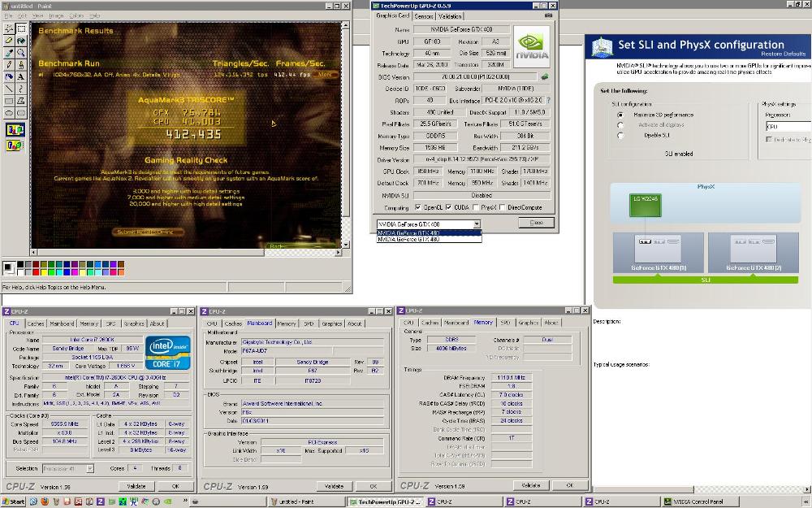Screen dimensions: 812x508
Task: Open the CPU-Z processor Selection dropdown
Action: 89,469
